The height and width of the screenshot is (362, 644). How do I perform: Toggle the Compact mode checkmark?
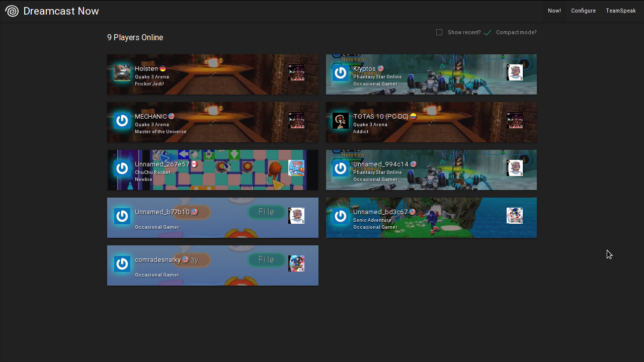(487, 33)
